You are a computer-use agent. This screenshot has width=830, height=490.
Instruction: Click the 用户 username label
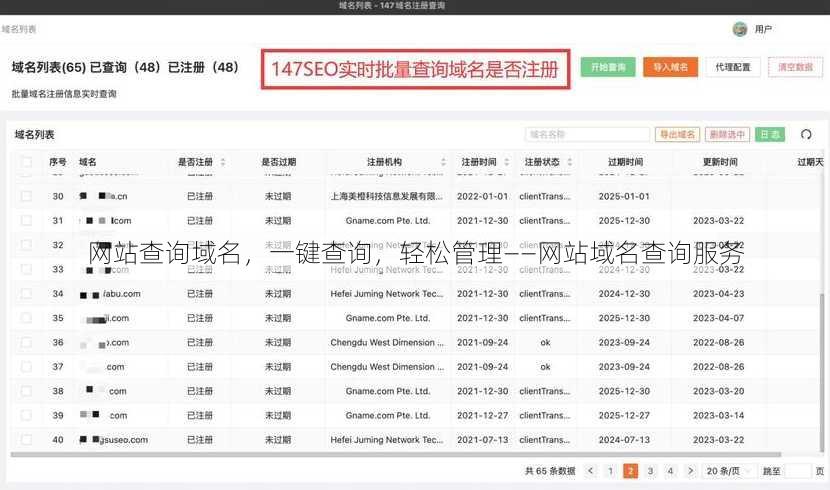pos(763,29)
